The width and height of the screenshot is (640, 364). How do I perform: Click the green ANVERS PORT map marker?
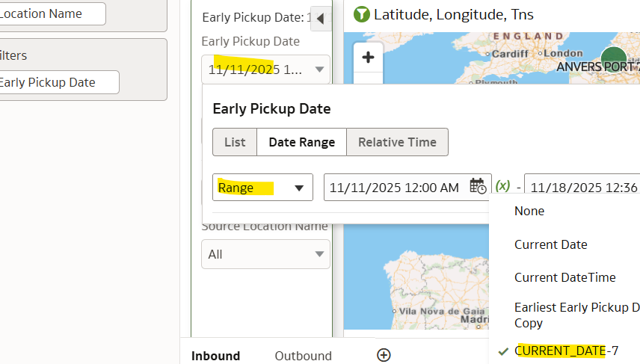(x=613, y=58)
